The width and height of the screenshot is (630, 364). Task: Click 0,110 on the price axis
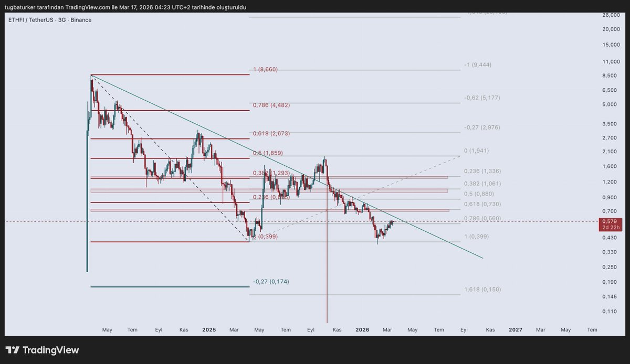click(611, 312)
